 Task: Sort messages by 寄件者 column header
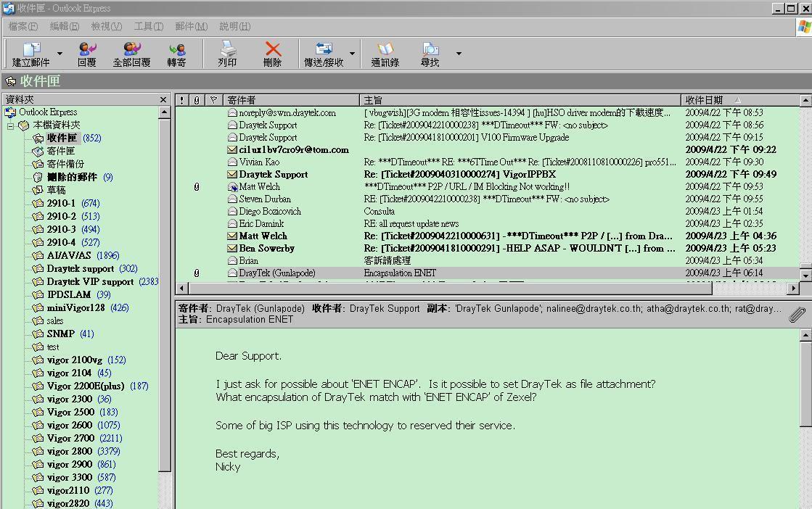click(x=291, y=100)
